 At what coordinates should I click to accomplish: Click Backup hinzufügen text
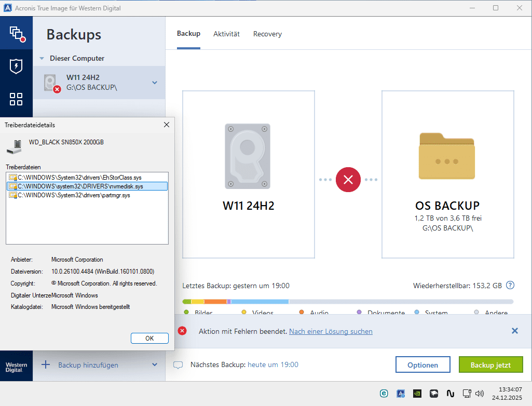(88, 365)
